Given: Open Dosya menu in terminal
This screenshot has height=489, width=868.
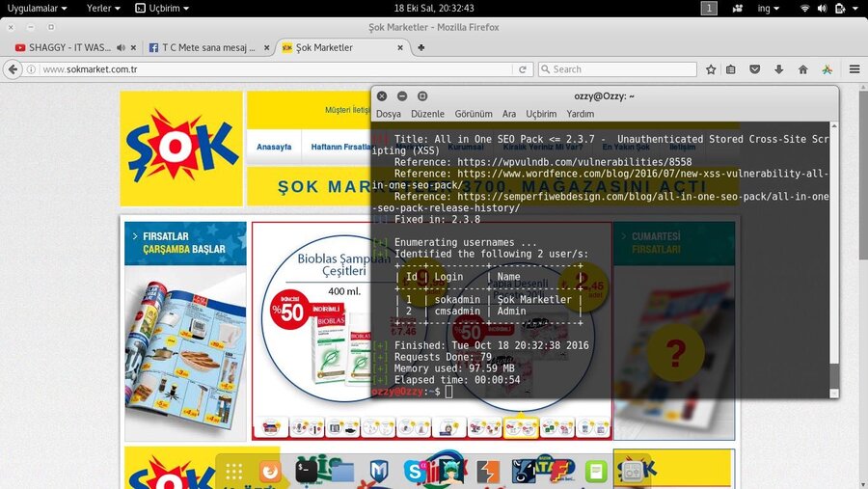Looking at the screenshot, I should click(388, 114).
